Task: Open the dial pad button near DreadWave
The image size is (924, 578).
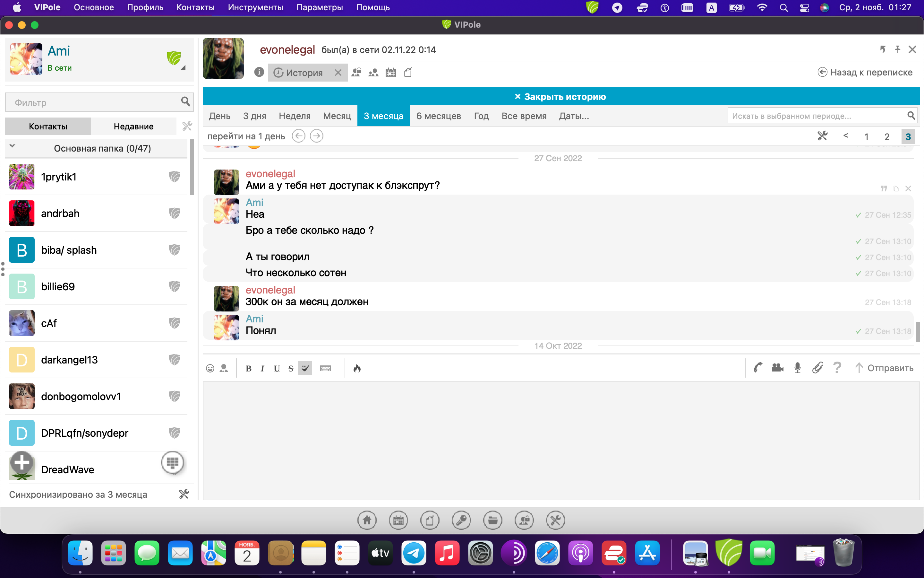Action: click(x=173, y=462)
